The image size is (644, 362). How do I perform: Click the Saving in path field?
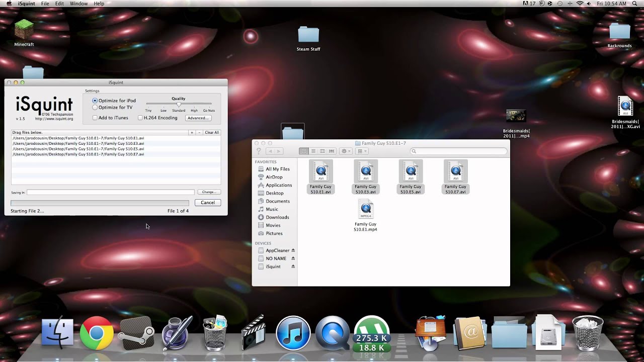[110, 192]
